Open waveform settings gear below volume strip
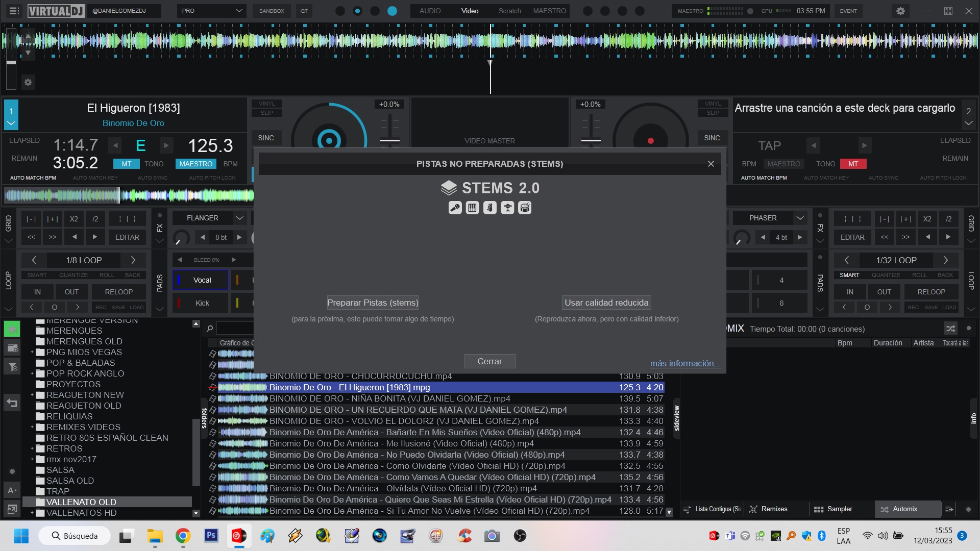The width and height of the screenshot is (980, 551). point(28,82)
